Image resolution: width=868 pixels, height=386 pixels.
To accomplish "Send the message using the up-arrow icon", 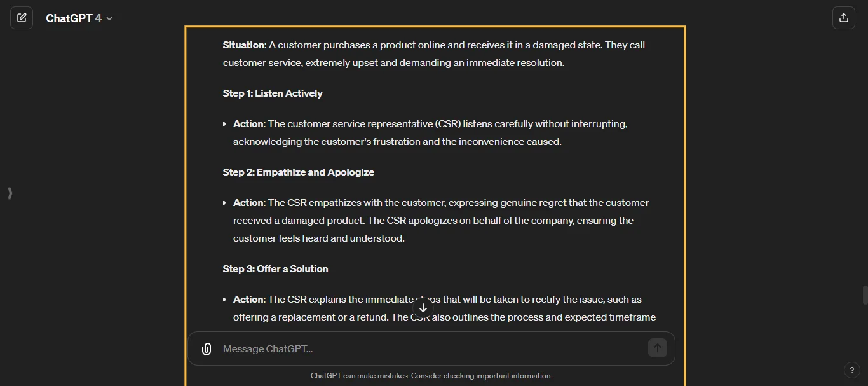I will [x=657, y=348].
